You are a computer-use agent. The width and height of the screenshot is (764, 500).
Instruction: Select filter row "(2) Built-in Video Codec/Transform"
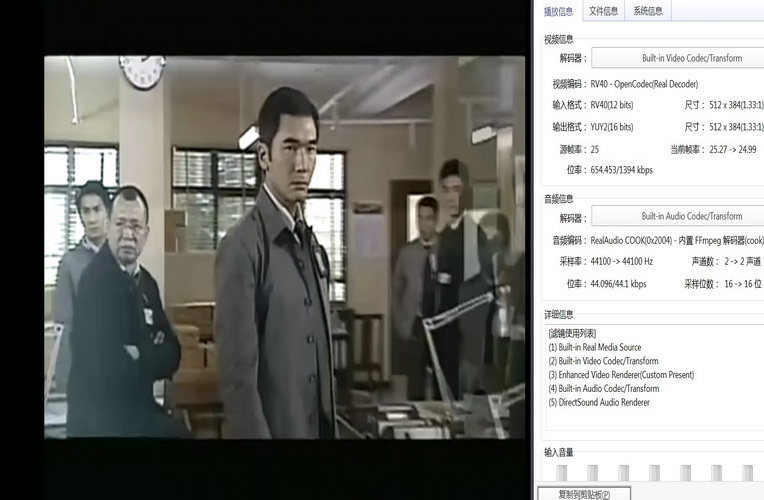coord(604,361)
